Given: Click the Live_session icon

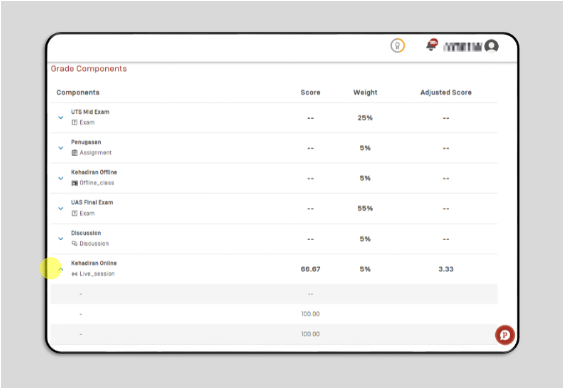Looking at the screenshot, I should click(x=74, y=274).
